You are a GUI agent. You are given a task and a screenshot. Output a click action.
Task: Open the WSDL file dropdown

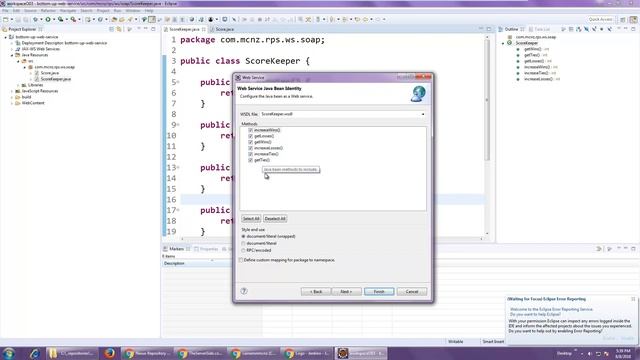(x=423, y=114)
